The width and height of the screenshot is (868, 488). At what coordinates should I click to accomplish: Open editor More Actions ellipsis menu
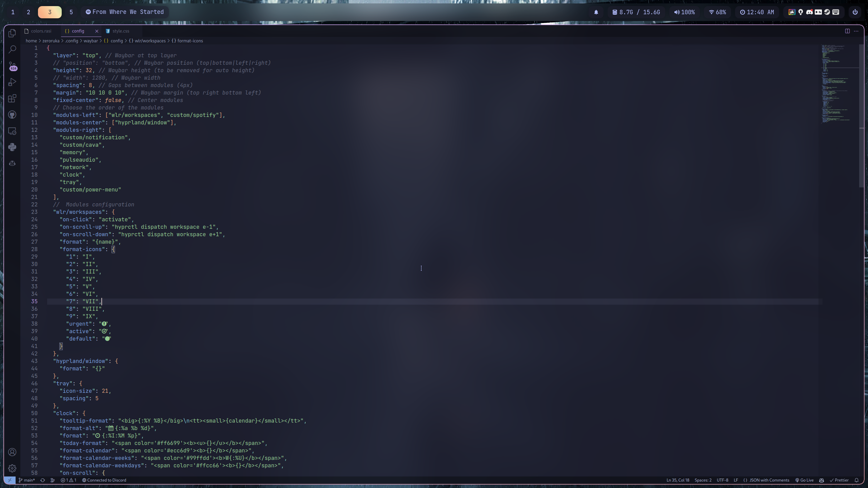[856, 31]
